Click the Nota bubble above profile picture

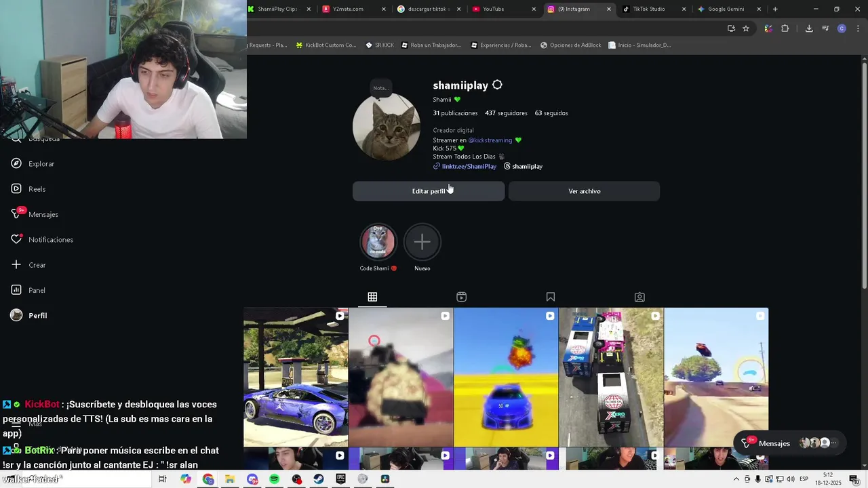[381, 87]
